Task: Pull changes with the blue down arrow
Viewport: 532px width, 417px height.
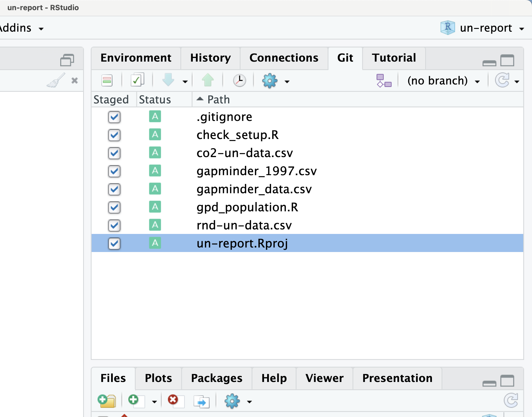Action: coord(168,80)
